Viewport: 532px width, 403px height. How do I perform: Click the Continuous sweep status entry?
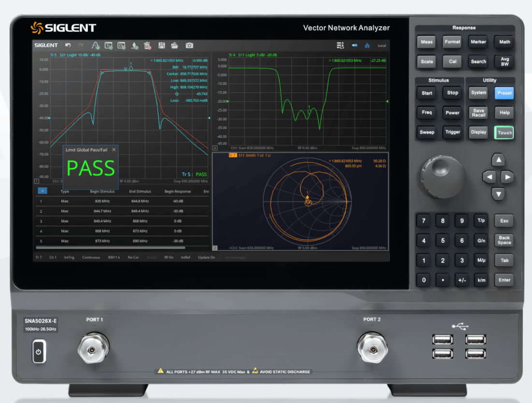click(91, 257)
